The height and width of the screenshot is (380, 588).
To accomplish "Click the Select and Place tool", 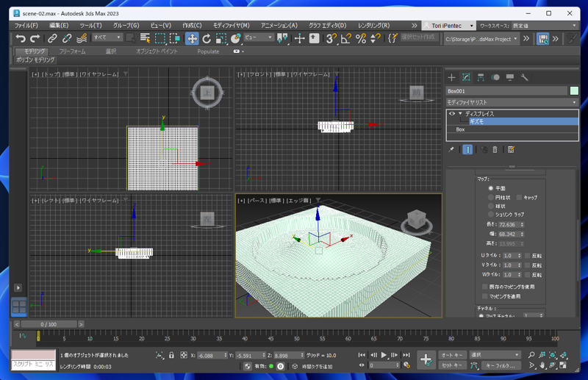I will (236, 38).
